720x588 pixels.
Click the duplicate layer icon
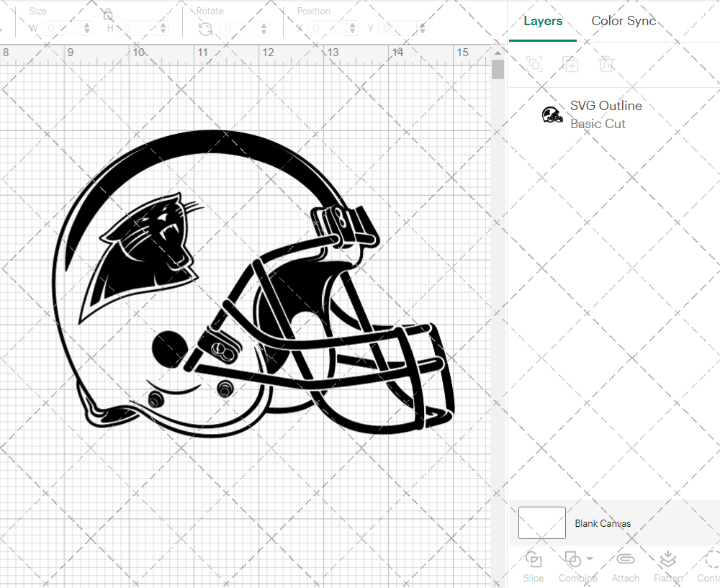tap(571, 65)
